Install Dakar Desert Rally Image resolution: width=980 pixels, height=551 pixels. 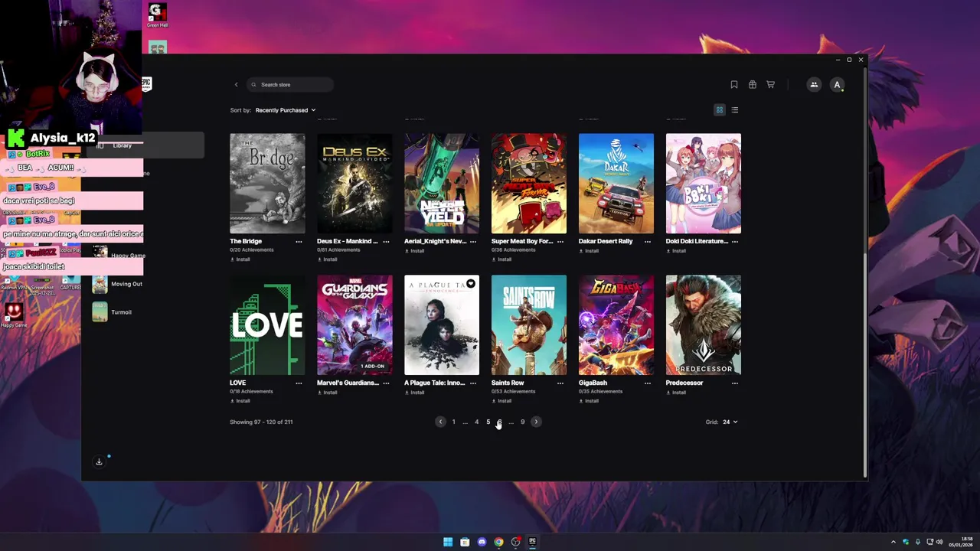tap(590, 251)
